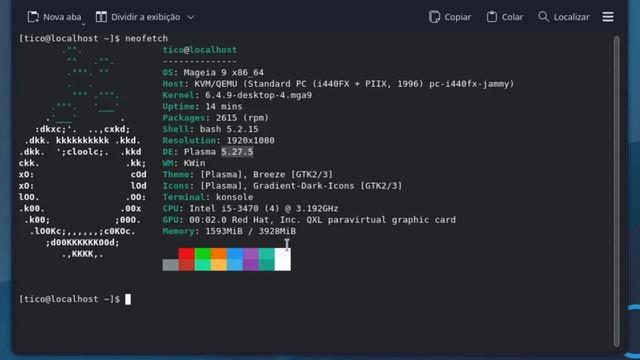This screenshot has width=640, height=360.
Task: Click the Localizar magnifier icon
Action: pos(543,17)
